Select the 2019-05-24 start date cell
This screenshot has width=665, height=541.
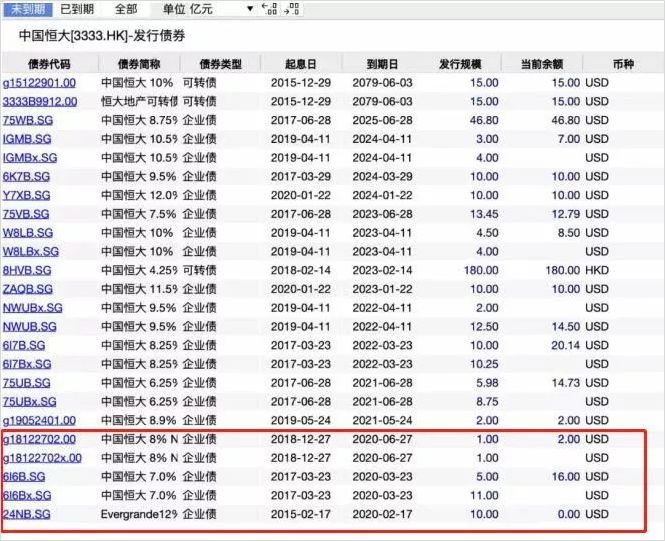tap(301, 421)
